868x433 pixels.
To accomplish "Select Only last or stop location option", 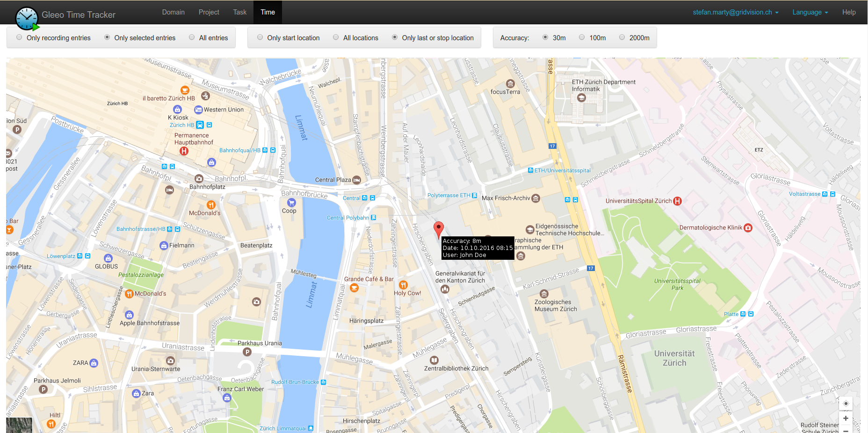I will (395, 37).
